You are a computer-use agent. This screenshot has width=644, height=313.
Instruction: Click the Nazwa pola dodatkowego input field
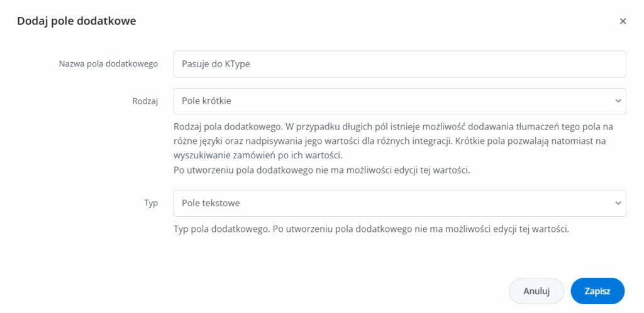[399, 63]
